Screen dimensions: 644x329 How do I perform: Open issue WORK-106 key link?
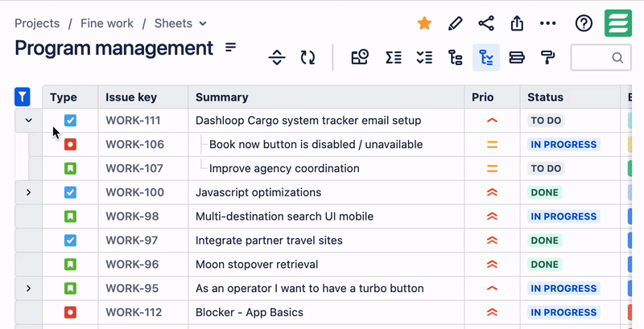coord(134,145)
